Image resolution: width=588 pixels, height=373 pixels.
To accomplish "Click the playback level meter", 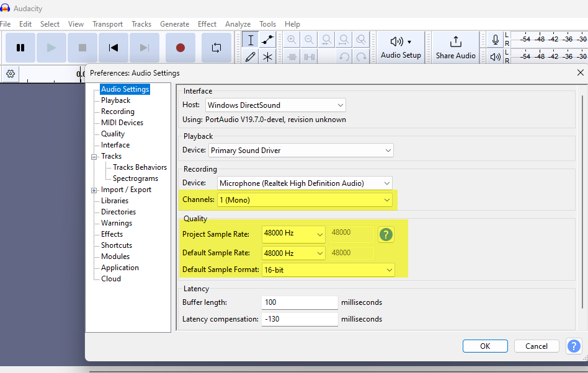I will (549, 56).
